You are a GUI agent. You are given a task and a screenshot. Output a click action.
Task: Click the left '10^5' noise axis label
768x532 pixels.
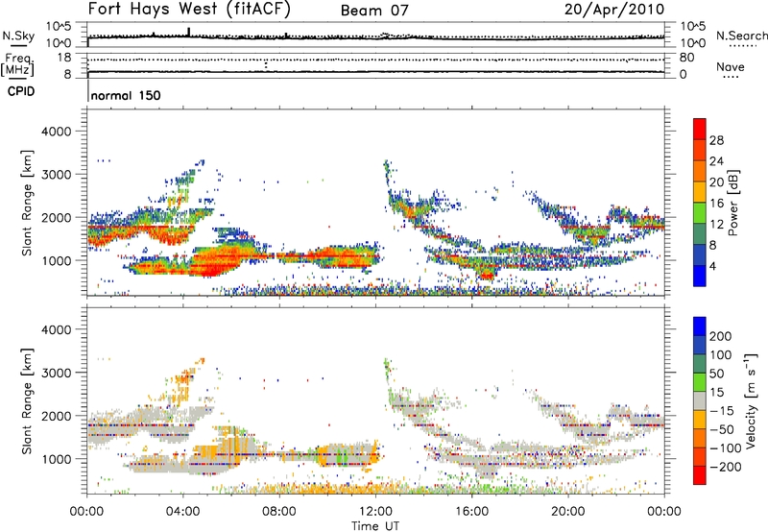59,27
